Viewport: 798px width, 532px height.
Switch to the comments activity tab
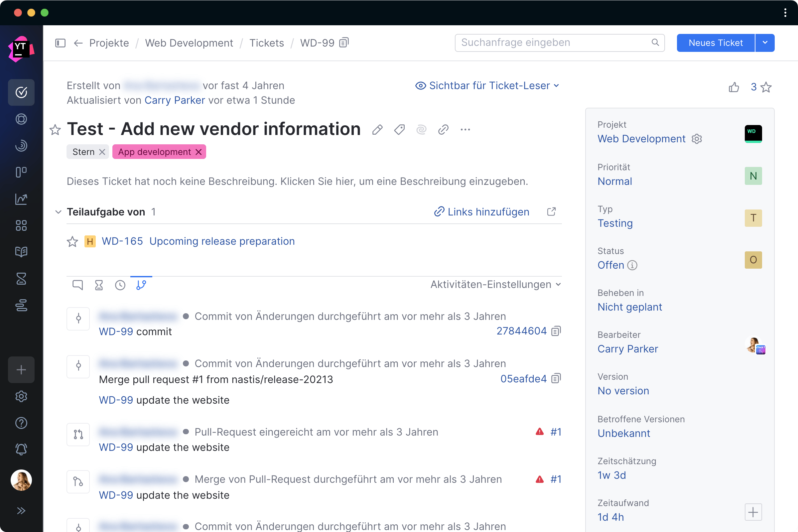click(78, 285)
